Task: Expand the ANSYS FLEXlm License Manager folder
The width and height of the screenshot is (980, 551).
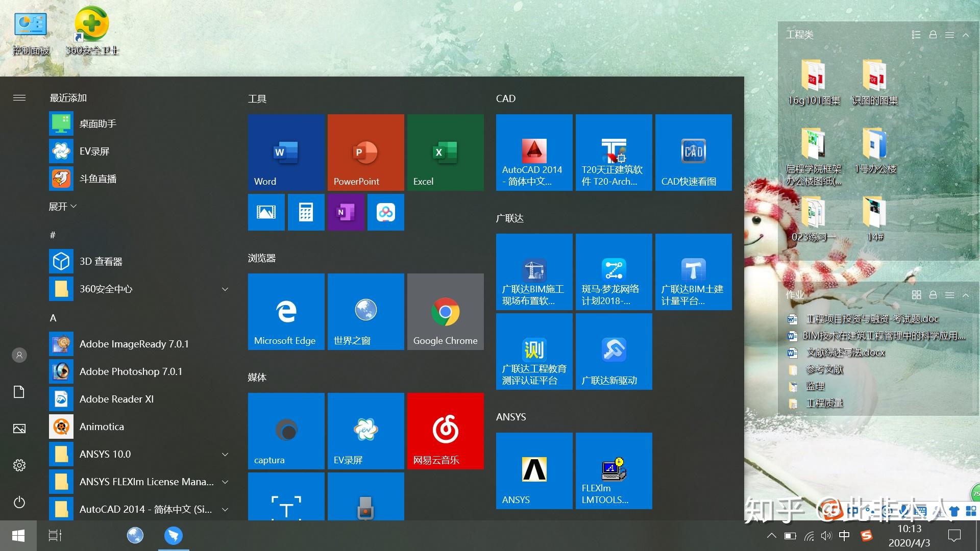Action: [225, 482]
